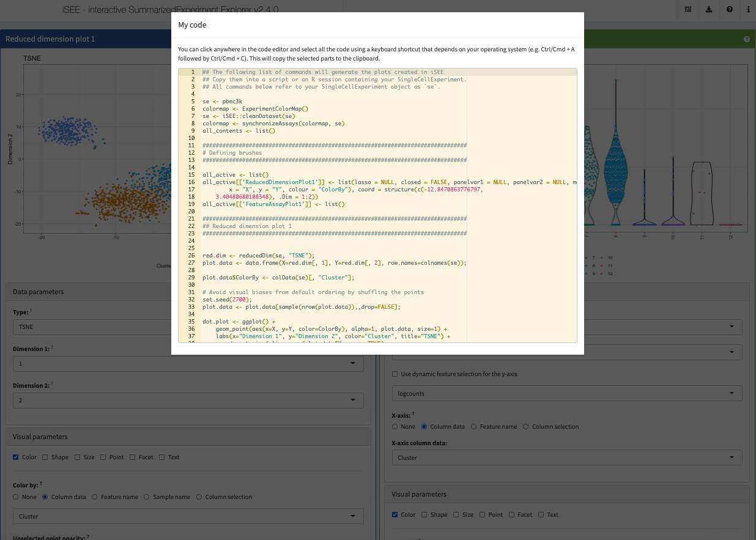Click the help tooltip beside X-axis label
Image resolution: width=756 pixels, height=540 pixels.
[413, 414]
